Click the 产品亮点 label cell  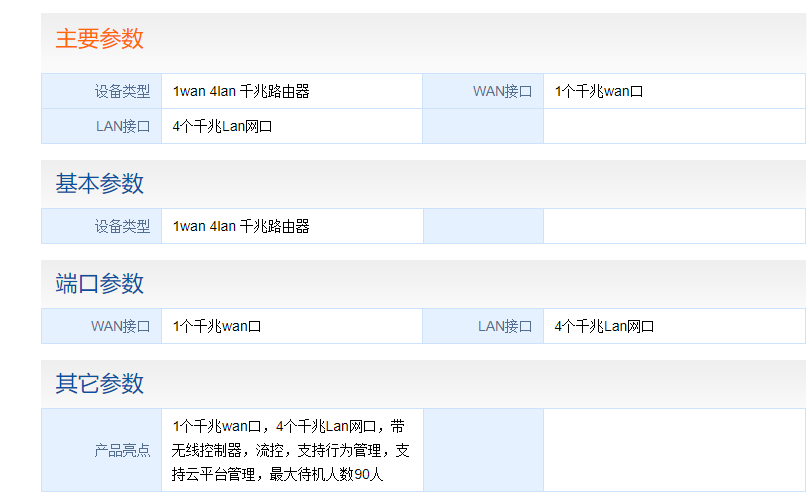[101, 450]
